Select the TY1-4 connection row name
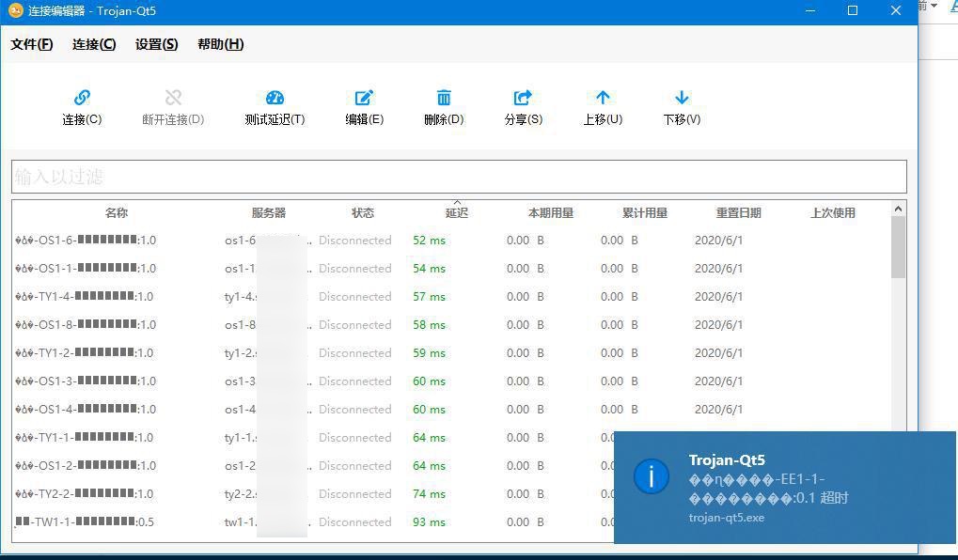This screenshot has height=560, width=958. tap(85, 296)
